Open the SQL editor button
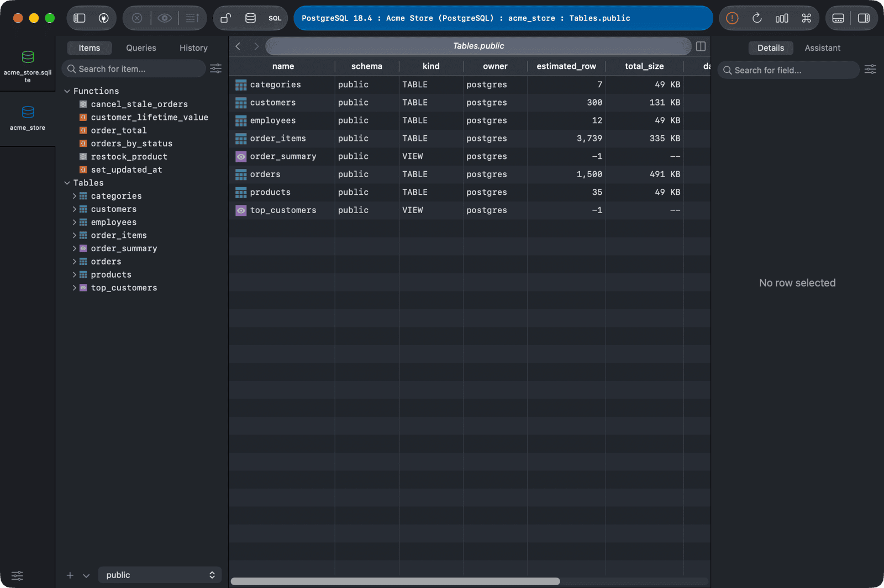Screen dimensions: 884x588 pos(275,18)
